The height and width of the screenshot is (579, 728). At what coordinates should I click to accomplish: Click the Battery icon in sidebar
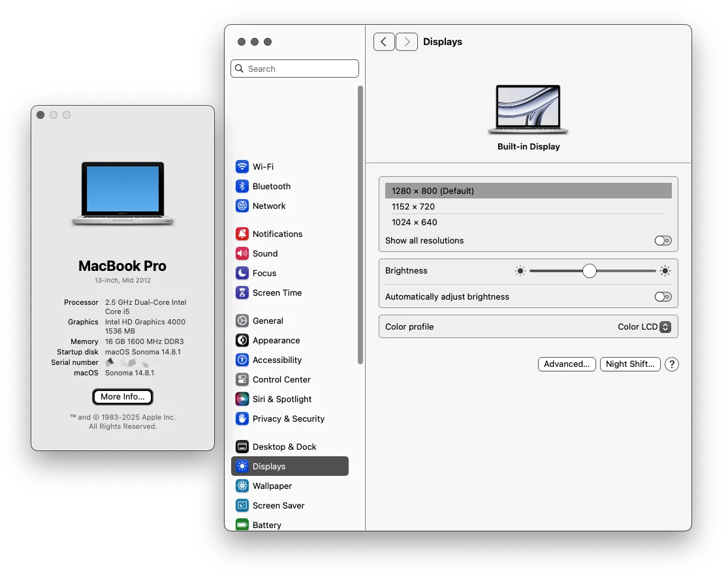point(242,524)
